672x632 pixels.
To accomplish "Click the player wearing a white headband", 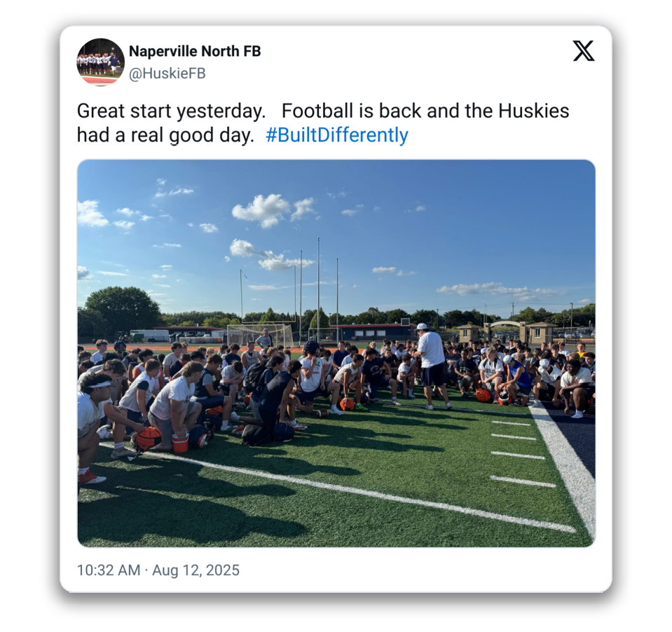I will point(95,422).
